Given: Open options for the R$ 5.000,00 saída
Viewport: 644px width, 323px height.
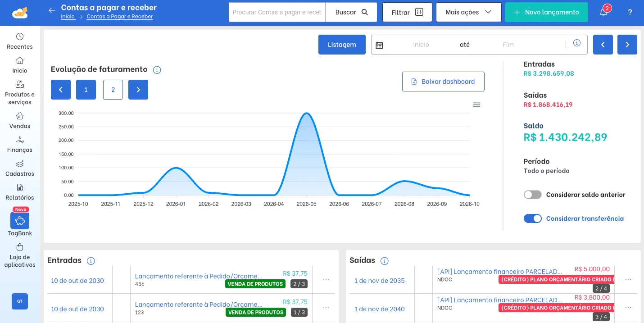Looking at the screenshot, I should coord(628,279).
